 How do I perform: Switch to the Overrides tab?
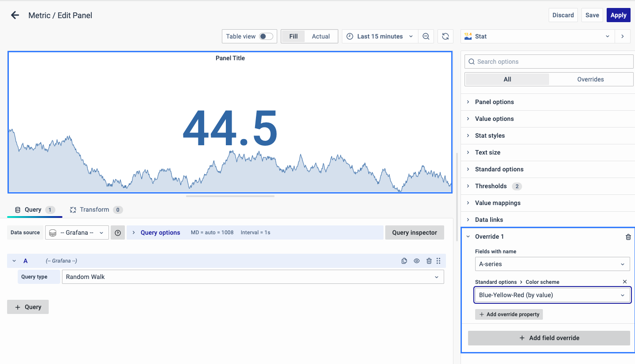(590, 79)
